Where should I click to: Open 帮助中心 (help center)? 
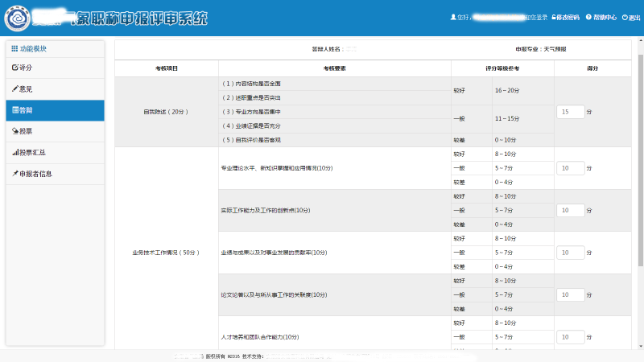click(602, 17)
